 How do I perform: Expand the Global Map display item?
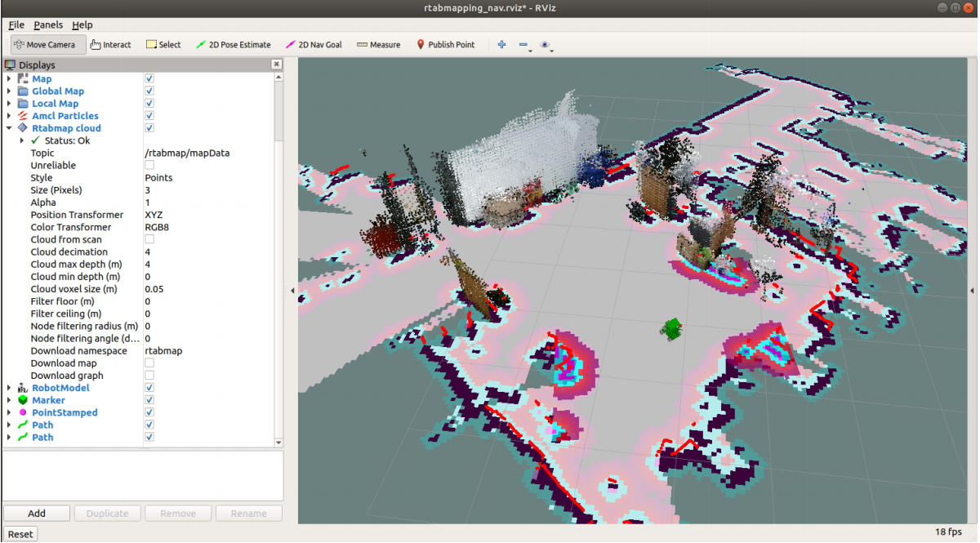pos(10,91)
